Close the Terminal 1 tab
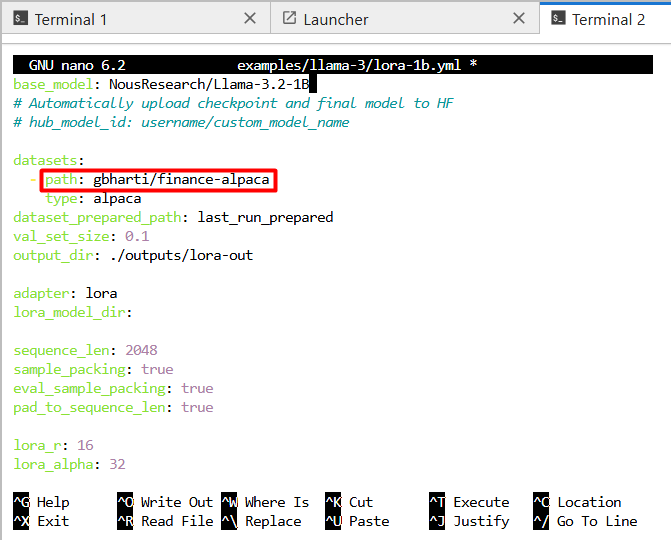 (249, 19)
